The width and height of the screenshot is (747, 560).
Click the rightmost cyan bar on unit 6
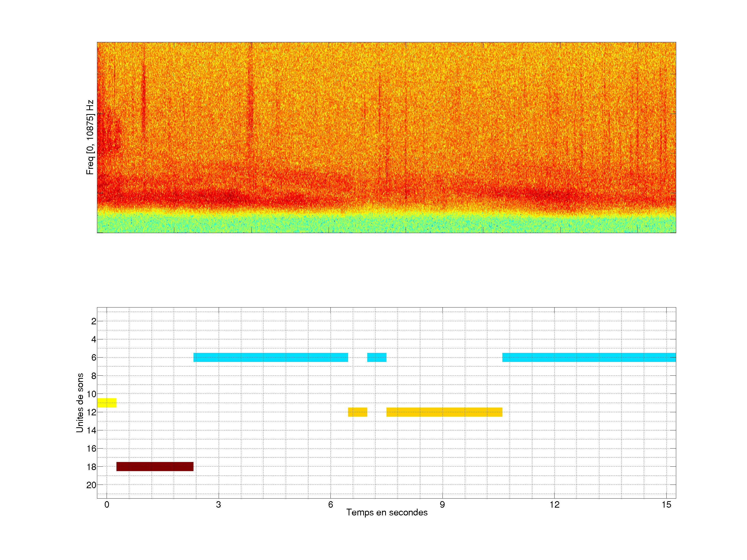point(589,357)
